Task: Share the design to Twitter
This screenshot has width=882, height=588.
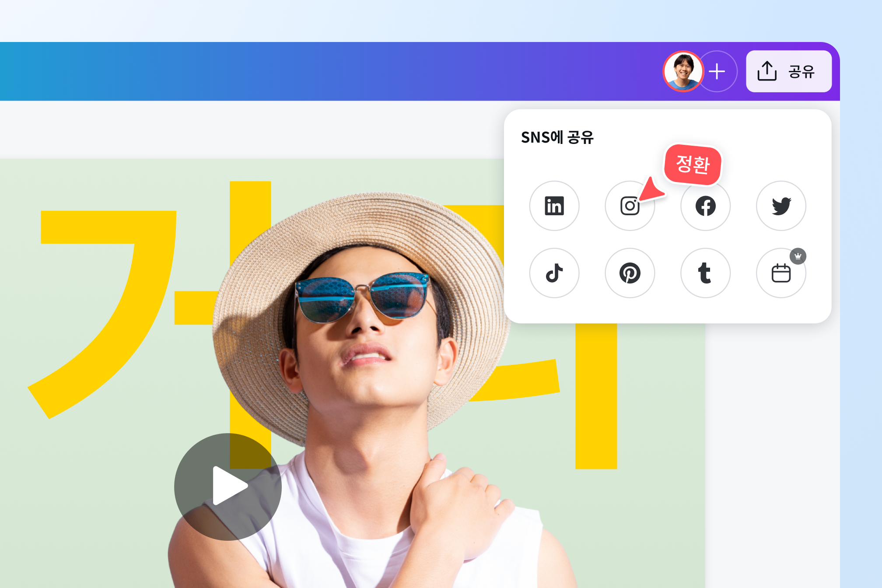Action: pos(781,206)
